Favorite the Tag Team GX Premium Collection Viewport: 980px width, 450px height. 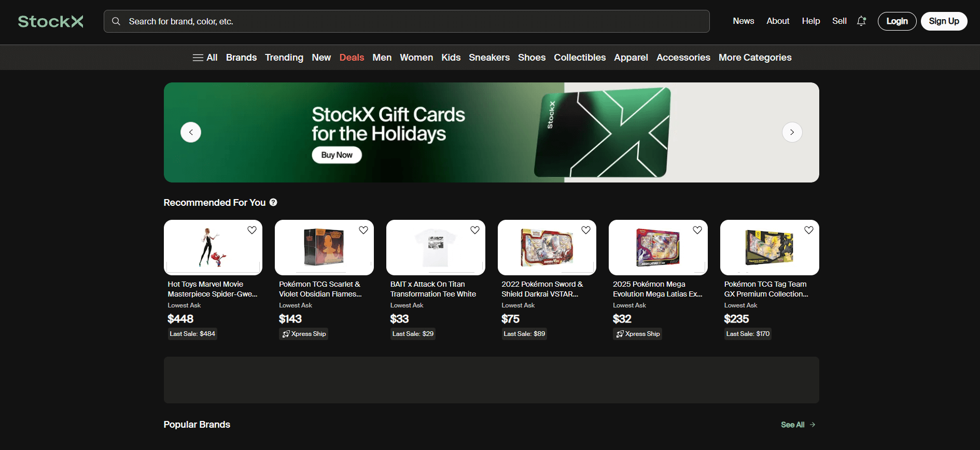pos(809,230)
